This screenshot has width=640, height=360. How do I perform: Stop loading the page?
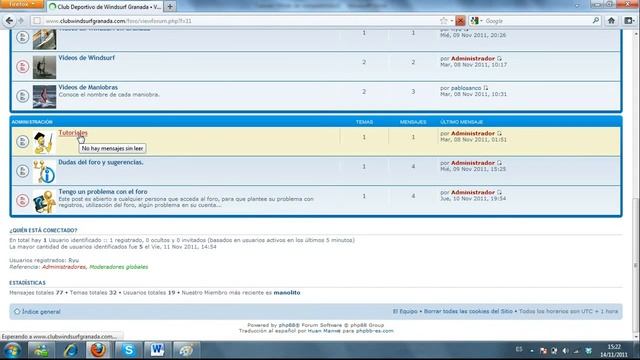460,21
